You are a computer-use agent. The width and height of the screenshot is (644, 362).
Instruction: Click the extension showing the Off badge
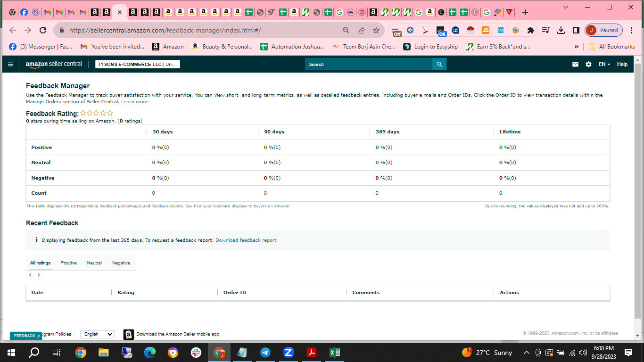pos(396,31)
